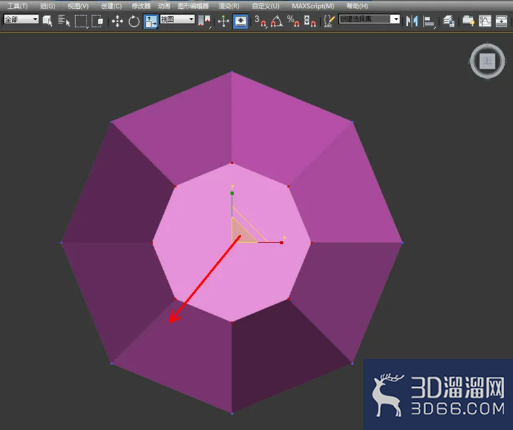Open the 创建(C) Create menu
The image size is (513, 430).
(x=111, y=6)
